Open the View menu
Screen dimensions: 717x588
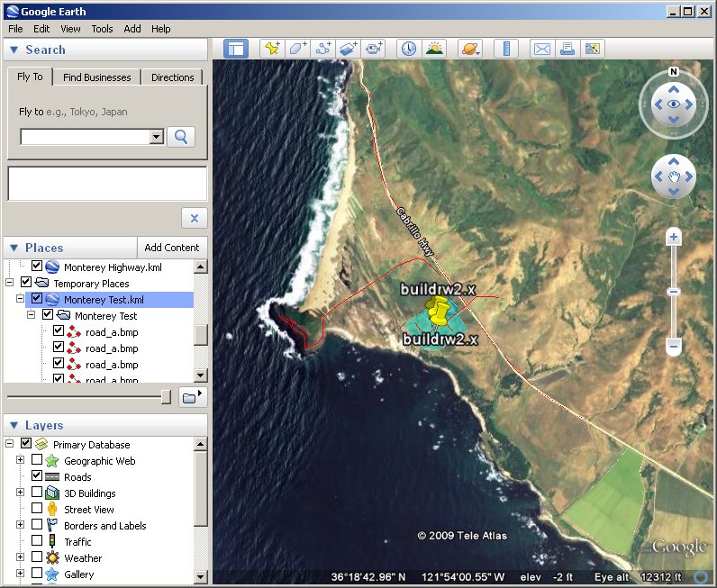(70, 29)
